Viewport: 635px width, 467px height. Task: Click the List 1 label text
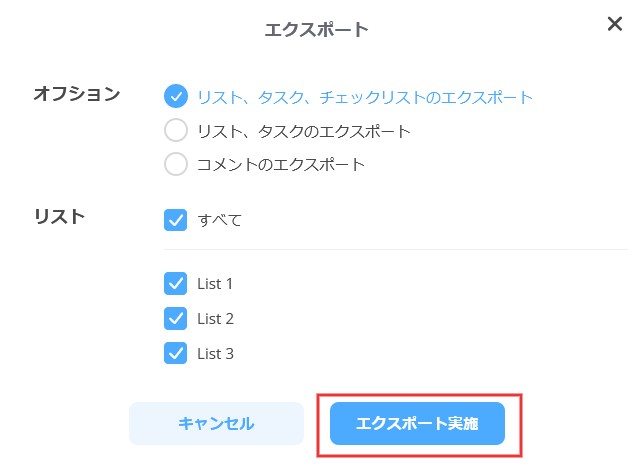[x=215, y=284]
